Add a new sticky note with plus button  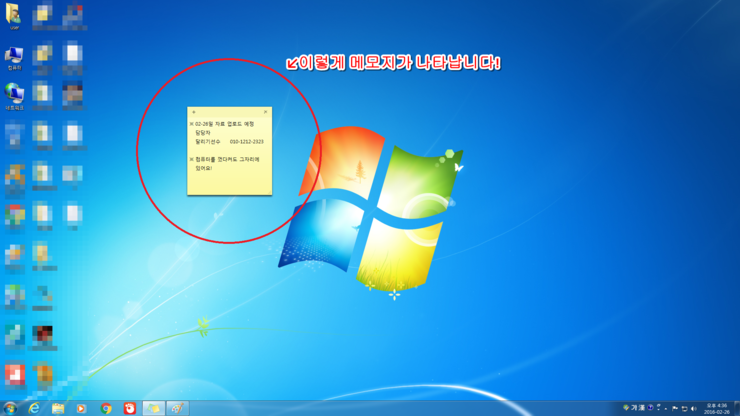pyautogui.click(x=193, y=112)
